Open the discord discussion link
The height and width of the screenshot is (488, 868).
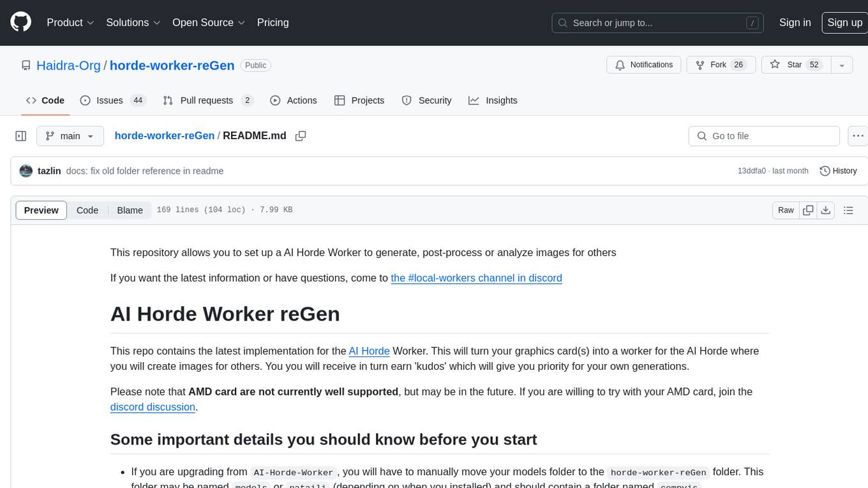pos(153,407)
